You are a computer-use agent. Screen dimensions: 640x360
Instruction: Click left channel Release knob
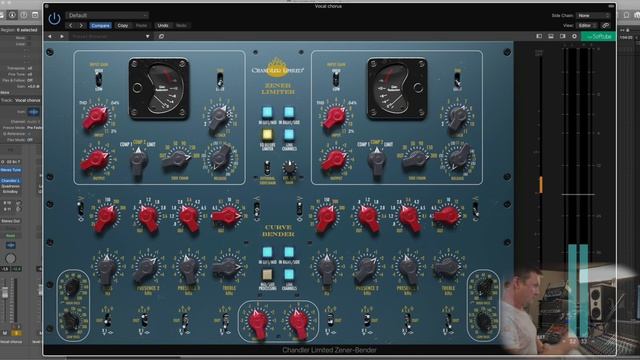coord(221,158)
